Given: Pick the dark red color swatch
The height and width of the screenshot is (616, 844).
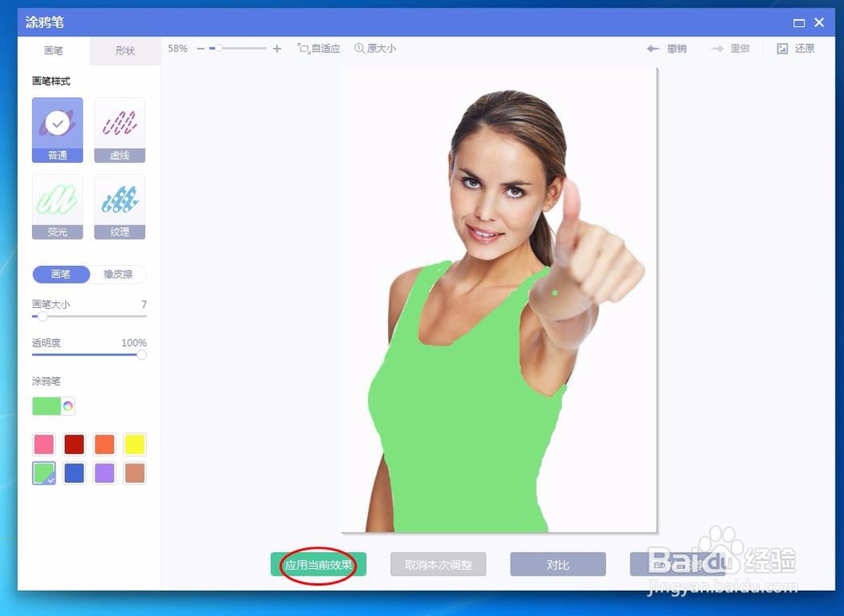Looking at the screenshot, I should pyautogui.click(x=74, y=445).
